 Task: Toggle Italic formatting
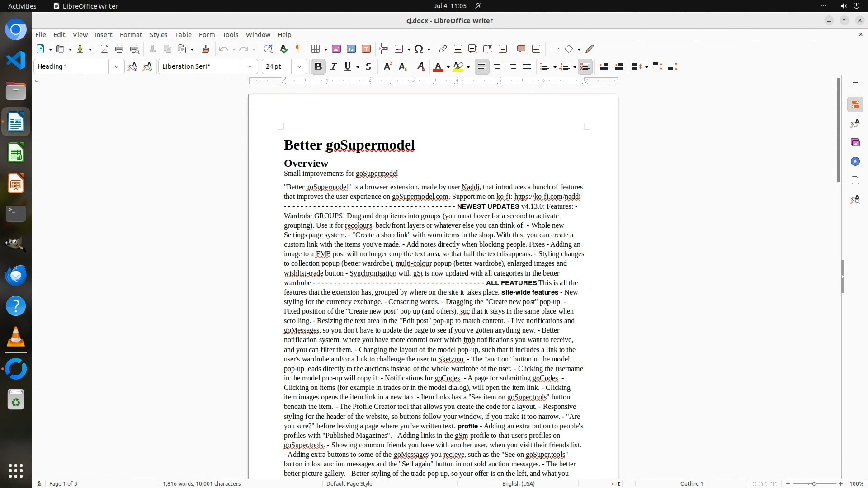pyautogui.click(x=333, y=66)
